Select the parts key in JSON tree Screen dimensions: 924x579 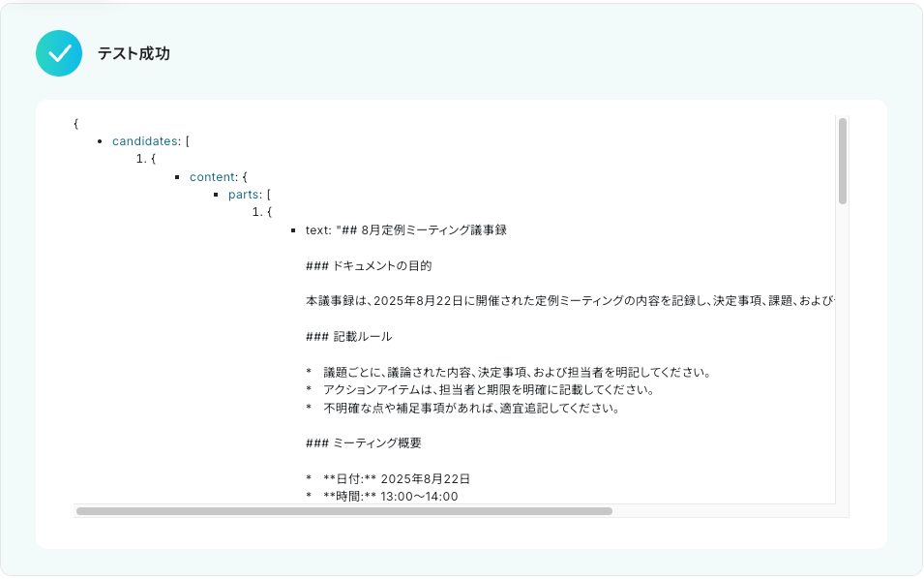(x=244, y=195)
